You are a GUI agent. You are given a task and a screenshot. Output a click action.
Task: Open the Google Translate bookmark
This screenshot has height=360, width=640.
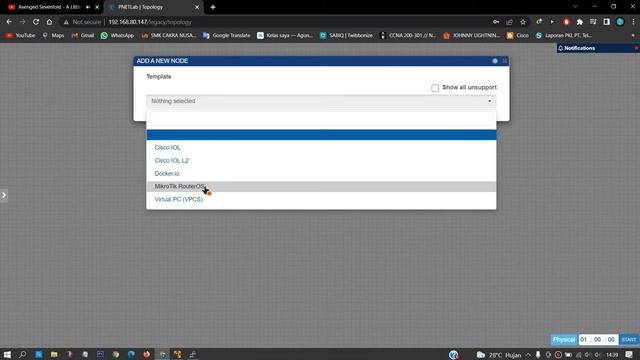227,36
